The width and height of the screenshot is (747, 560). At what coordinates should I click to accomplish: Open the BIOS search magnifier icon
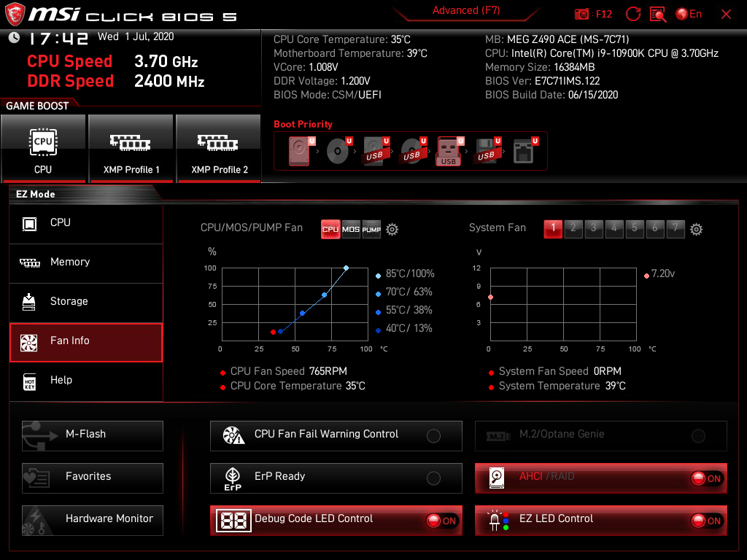coord(658,15)
